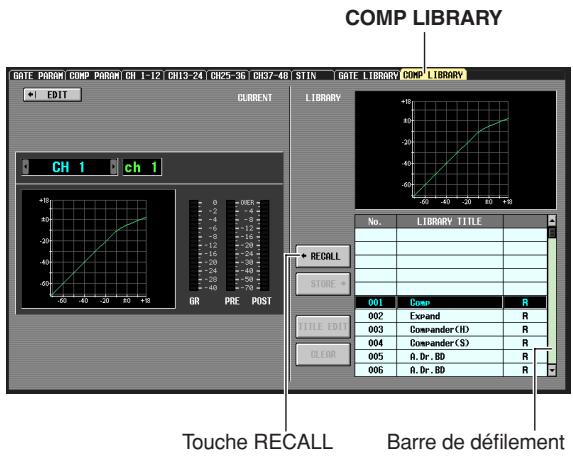The width and height of the screenshot is (573, 456).
Task: Click the library scrollbar thumb
Action: 552,232
